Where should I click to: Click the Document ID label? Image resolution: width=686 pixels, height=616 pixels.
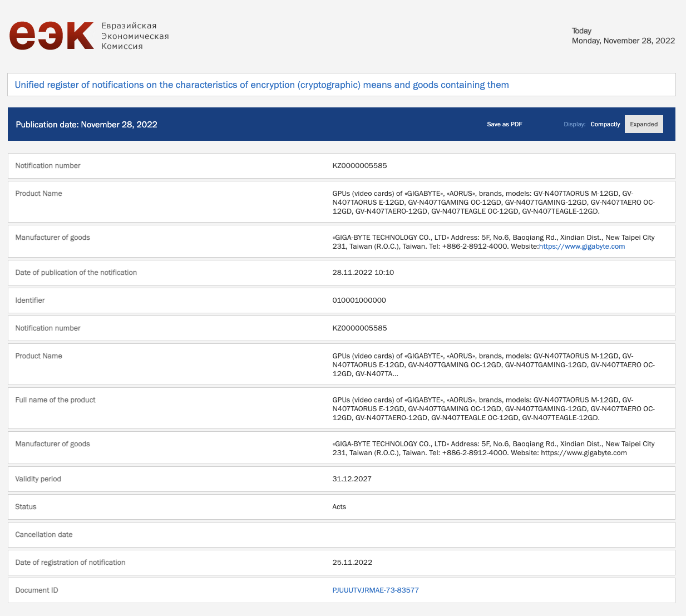37,590
